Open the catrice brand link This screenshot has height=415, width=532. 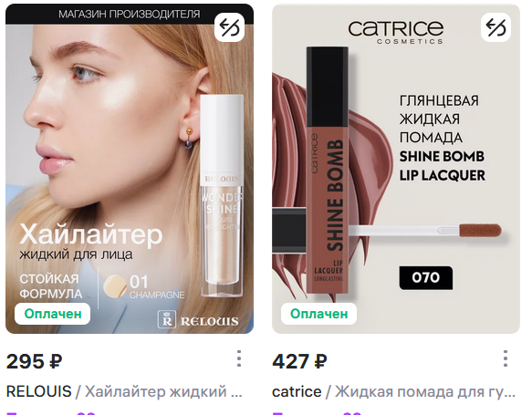click(x=297, y=391)
